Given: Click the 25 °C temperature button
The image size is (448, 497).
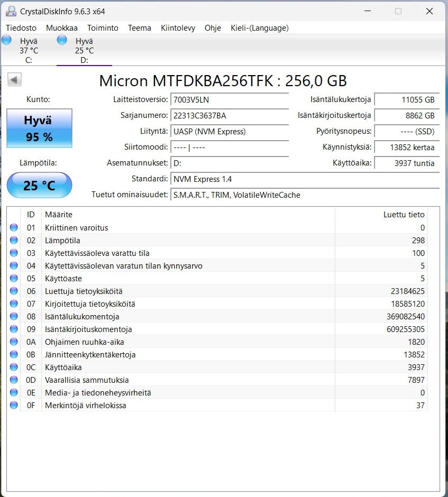Looking at the screenshot, I should tap(39, 185).
